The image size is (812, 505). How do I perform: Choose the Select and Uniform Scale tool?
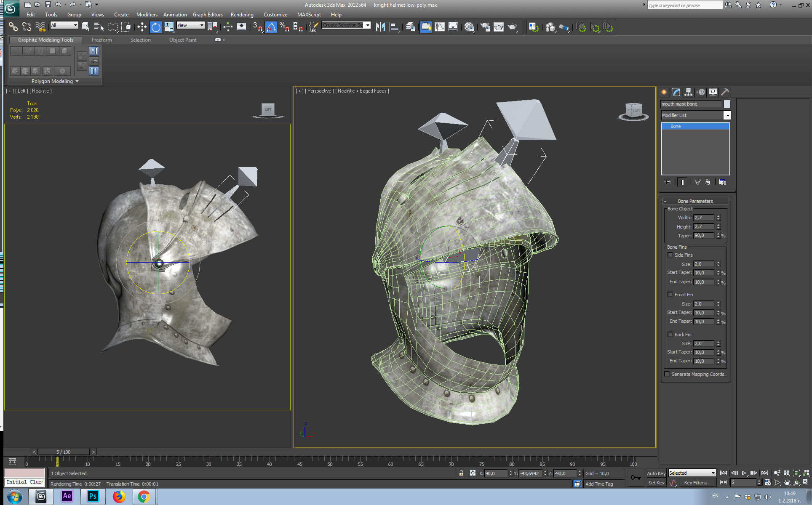tap(169, 27)
